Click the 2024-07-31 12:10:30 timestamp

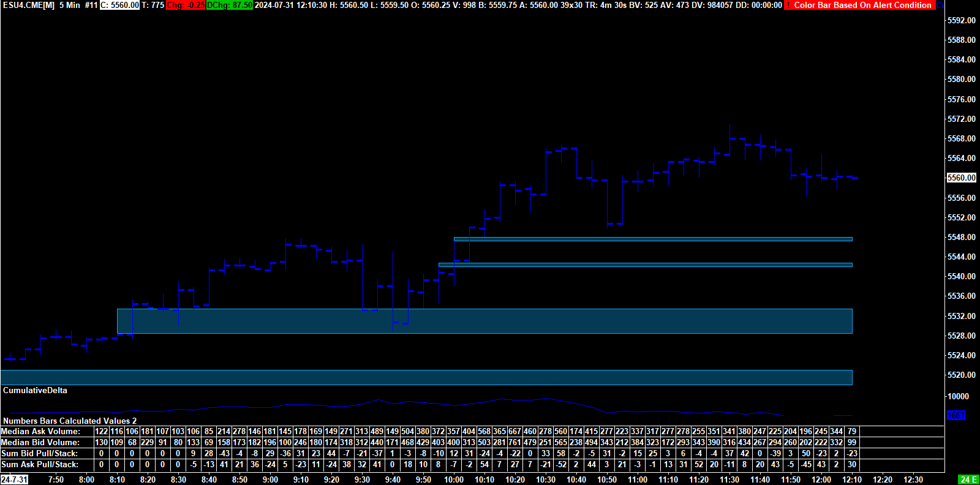tap(291, 5)
